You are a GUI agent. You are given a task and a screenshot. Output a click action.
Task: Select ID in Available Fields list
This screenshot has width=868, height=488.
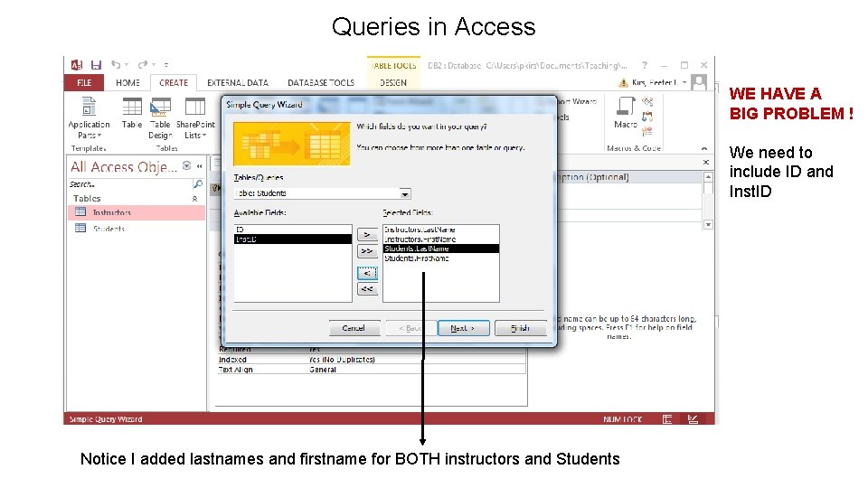tap(293, 229)
